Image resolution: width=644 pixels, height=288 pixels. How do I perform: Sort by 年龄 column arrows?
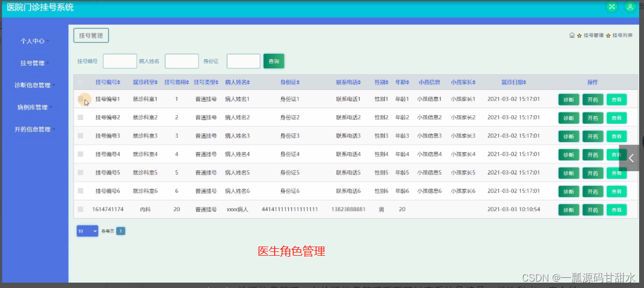tap(408, 82)
